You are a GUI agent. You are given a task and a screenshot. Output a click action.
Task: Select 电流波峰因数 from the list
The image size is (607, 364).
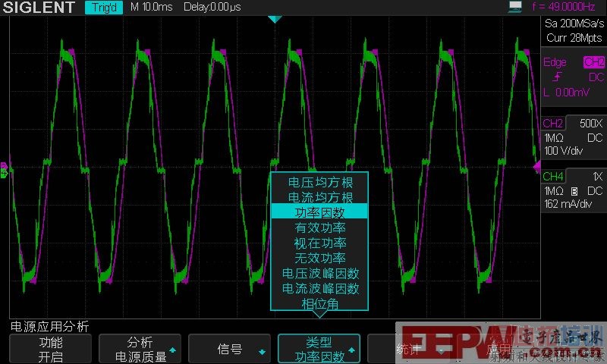pyautogui.click(x=319, y=289)
